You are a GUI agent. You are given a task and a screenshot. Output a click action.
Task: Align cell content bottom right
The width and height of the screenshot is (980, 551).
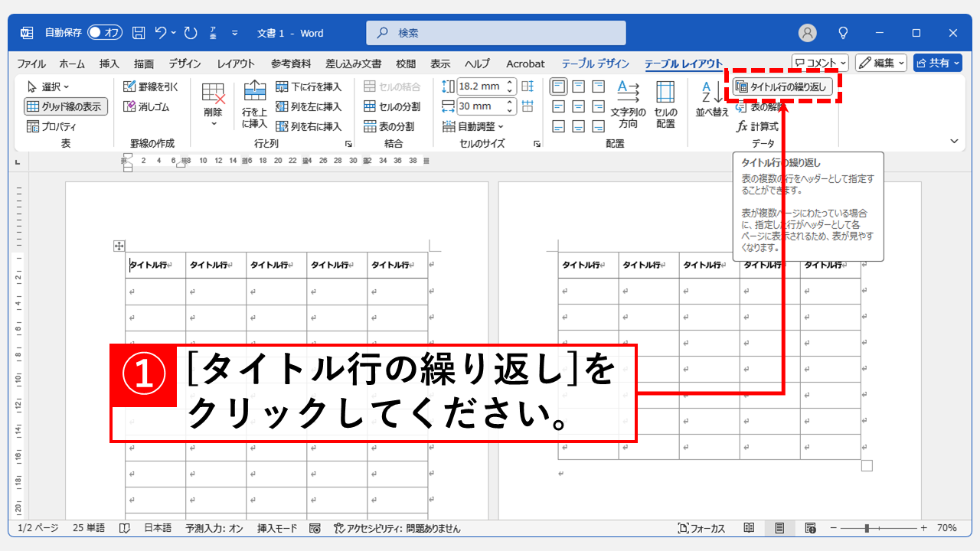[x=599, y=126]
